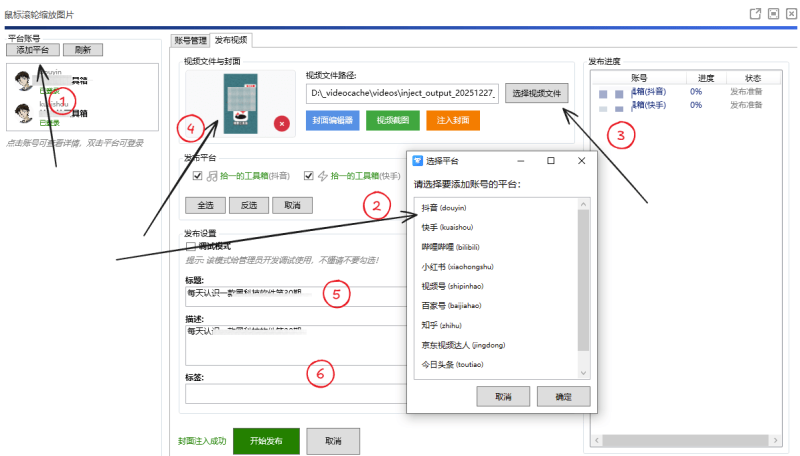800x456 pixels.
Task: Click the 描述 text area
Action: click(x=296, y=345)
